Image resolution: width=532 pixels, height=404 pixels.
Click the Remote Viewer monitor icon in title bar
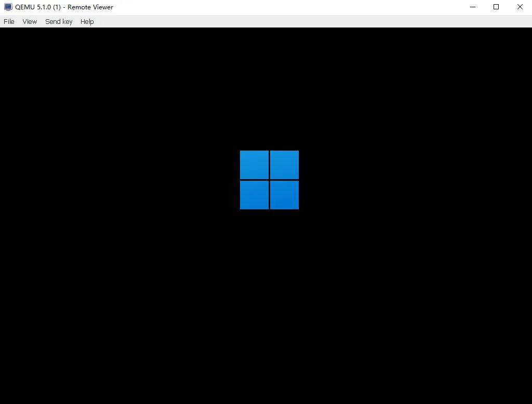(x=8, y=7)
